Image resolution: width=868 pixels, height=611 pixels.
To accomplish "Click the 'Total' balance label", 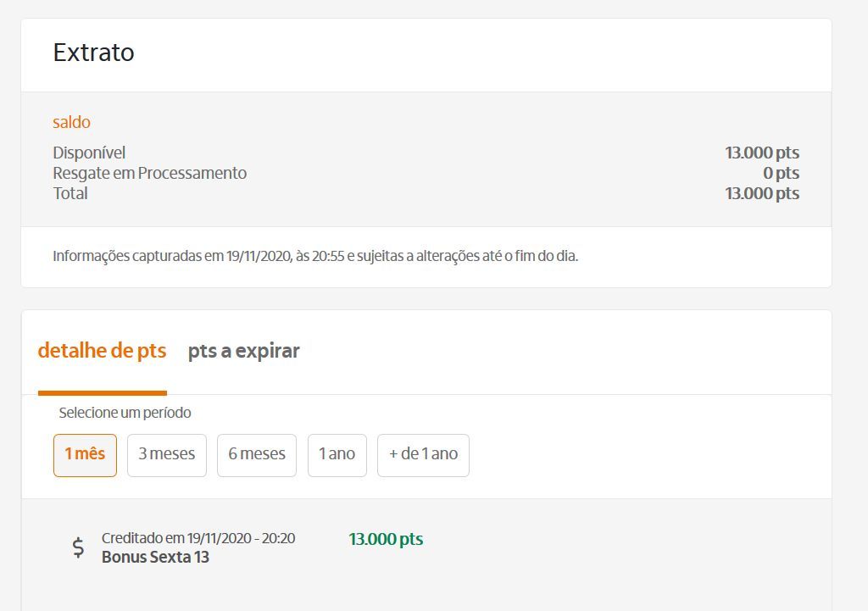I will coord(70,193).
